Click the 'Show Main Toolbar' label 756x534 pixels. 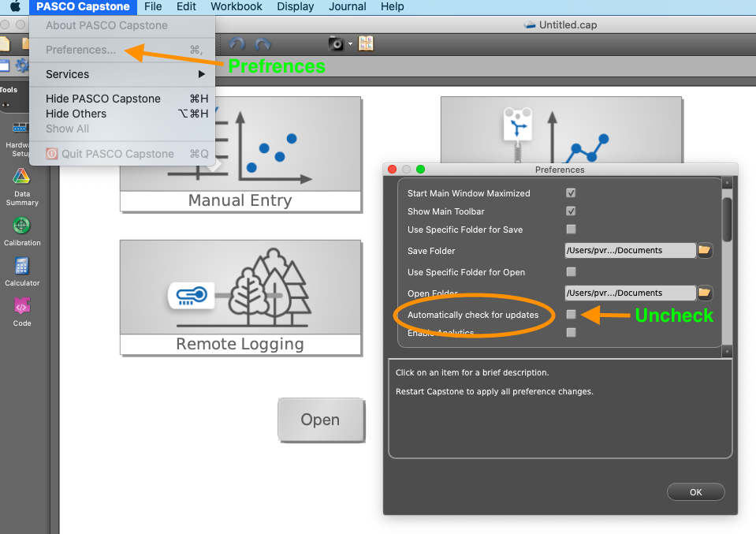point(446,211)
